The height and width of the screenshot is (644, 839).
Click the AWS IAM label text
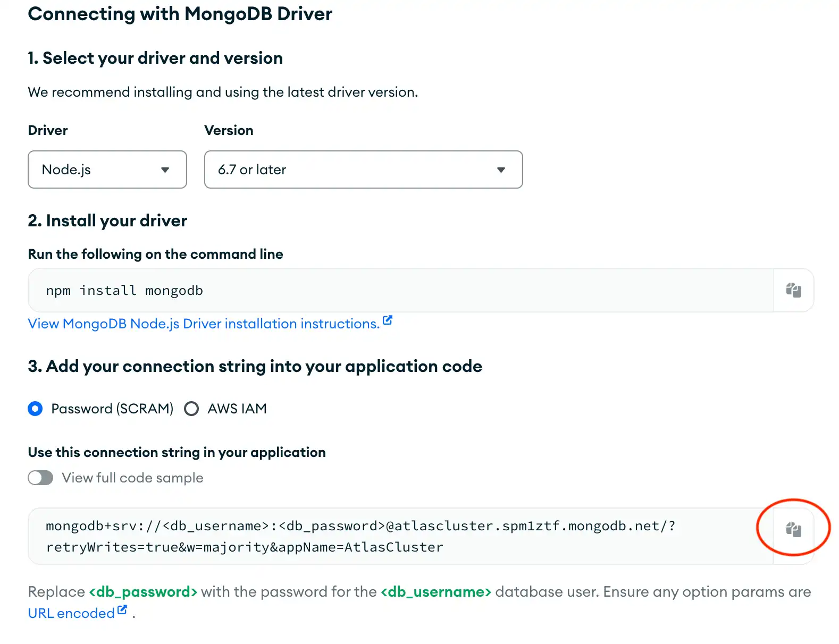pyautogui.click(x=237, y=409)
